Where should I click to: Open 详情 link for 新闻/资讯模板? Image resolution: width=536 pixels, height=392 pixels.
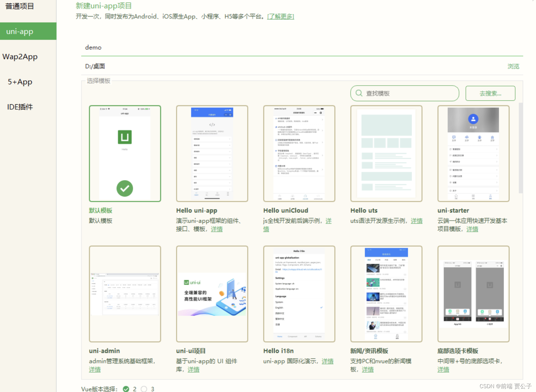(368, 369)
